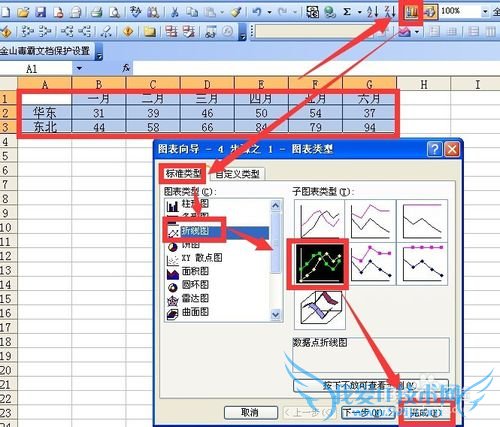
Task: Create a new workbook from the toolbar
Action: (5, 12)
